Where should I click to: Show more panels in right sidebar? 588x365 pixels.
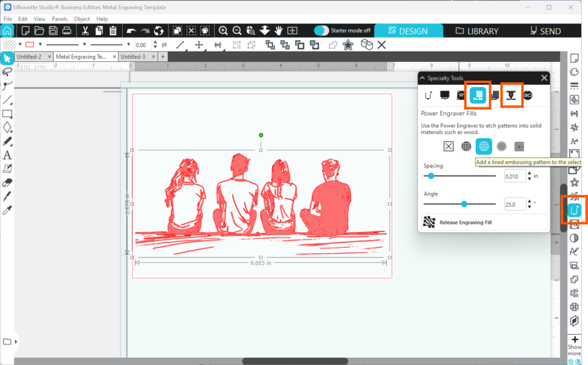coord(574,346)
